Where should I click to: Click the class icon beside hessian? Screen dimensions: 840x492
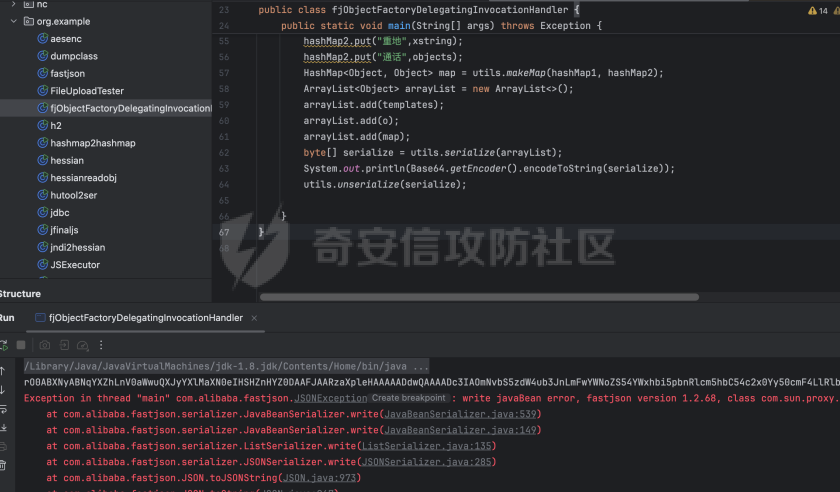(x=42, y=160)
